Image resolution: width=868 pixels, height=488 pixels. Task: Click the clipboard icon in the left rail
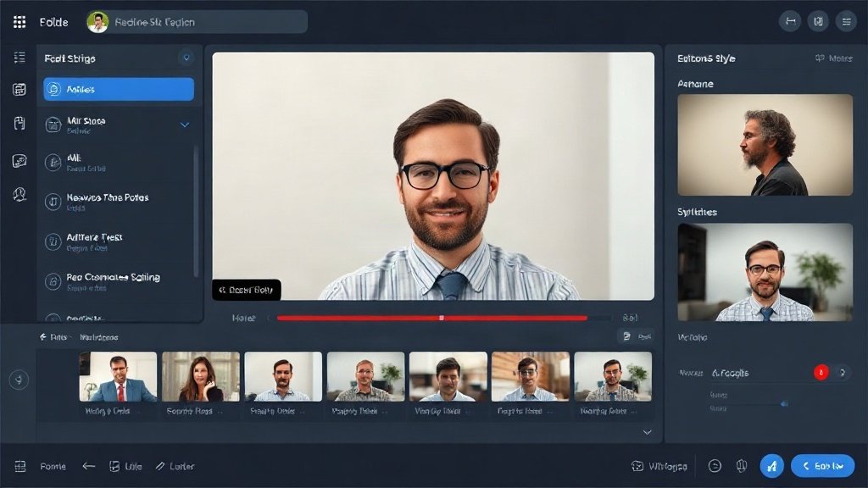[x=19, y=123]
